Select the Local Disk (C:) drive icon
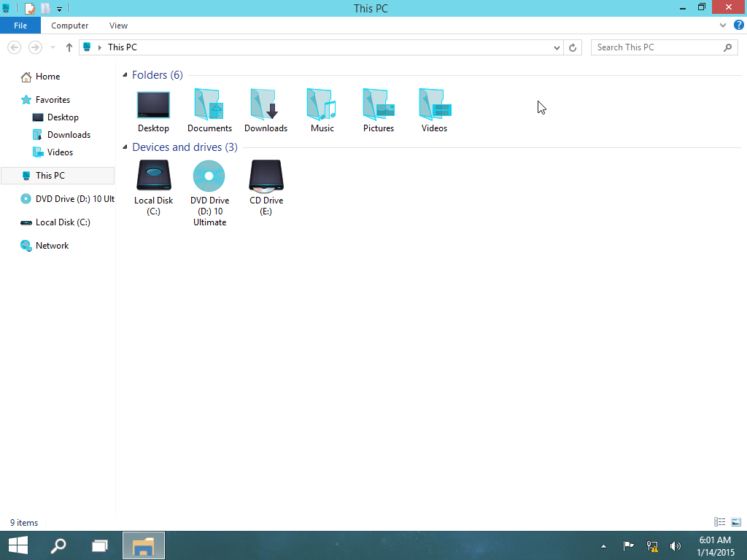Image resolution: width=747 pixels, height=560 pixels. (x=153, y=175)
